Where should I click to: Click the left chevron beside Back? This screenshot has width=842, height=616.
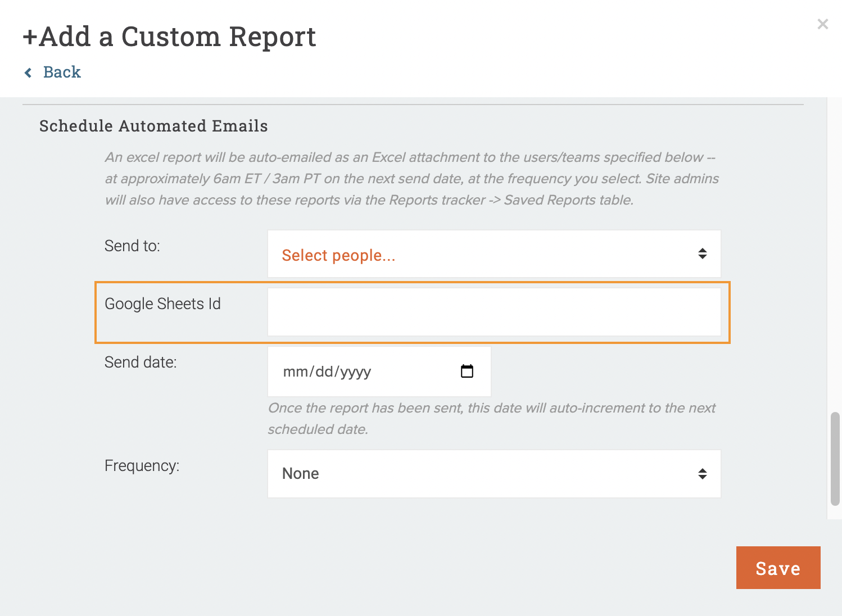(28, 73)
